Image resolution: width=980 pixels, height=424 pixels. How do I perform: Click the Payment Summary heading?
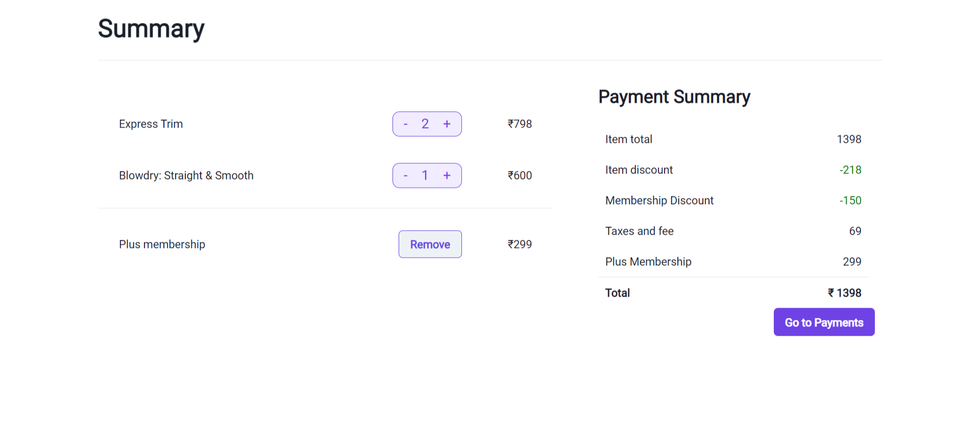coord(674,97)
